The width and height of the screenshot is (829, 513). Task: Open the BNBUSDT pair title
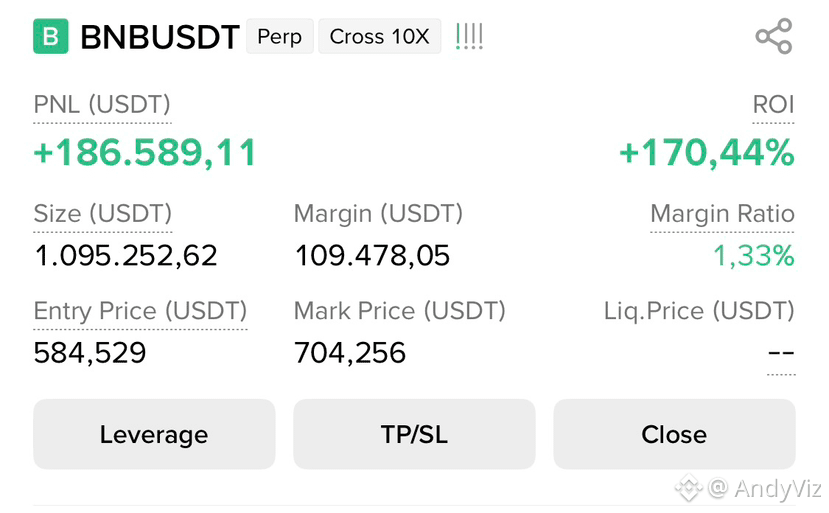tap(160, 37)
